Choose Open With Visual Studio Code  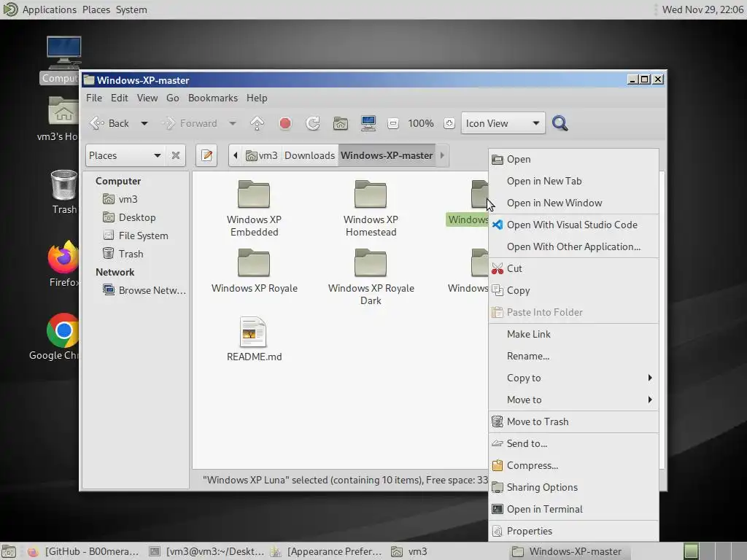pos(573,225)
